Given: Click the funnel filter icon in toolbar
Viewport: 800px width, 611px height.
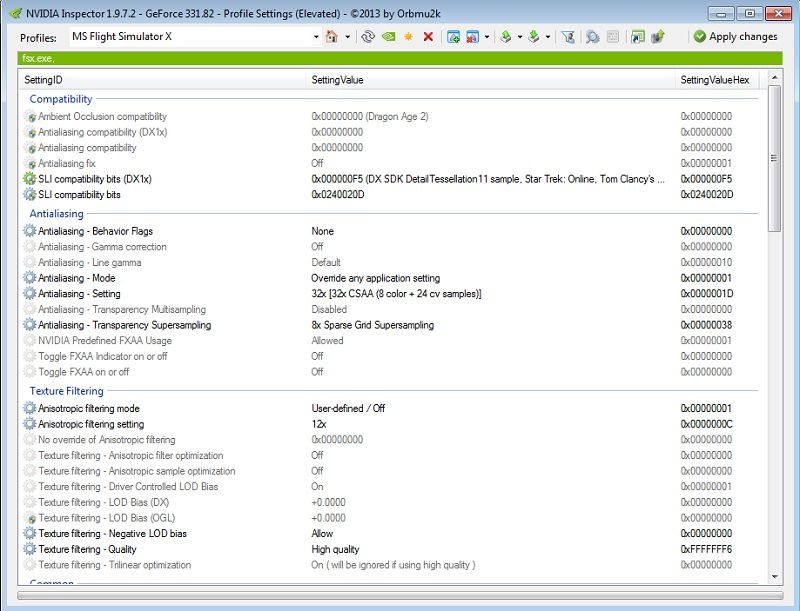Looking at the screenshot, I should tap(568, 37).
